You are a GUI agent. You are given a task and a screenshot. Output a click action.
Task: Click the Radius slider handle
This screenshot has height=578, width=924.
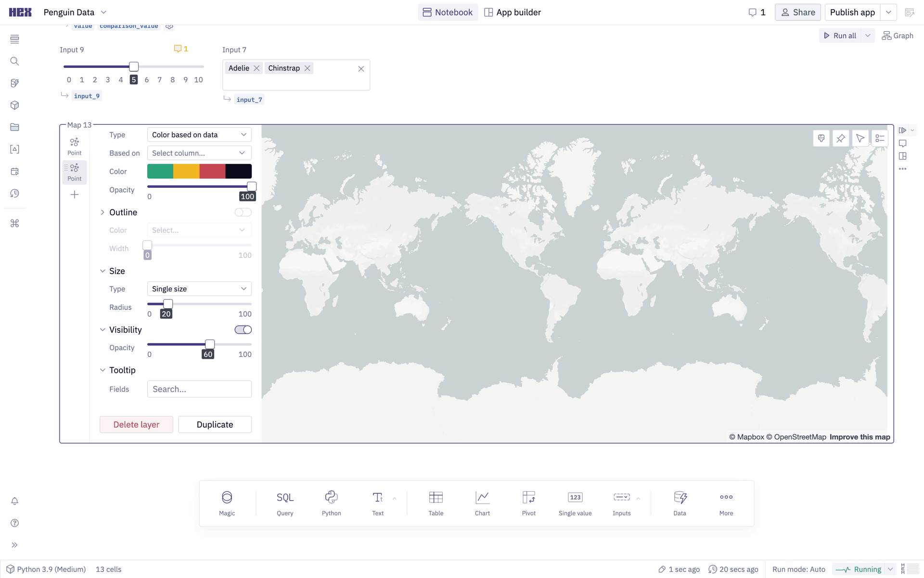click(168, 304)
